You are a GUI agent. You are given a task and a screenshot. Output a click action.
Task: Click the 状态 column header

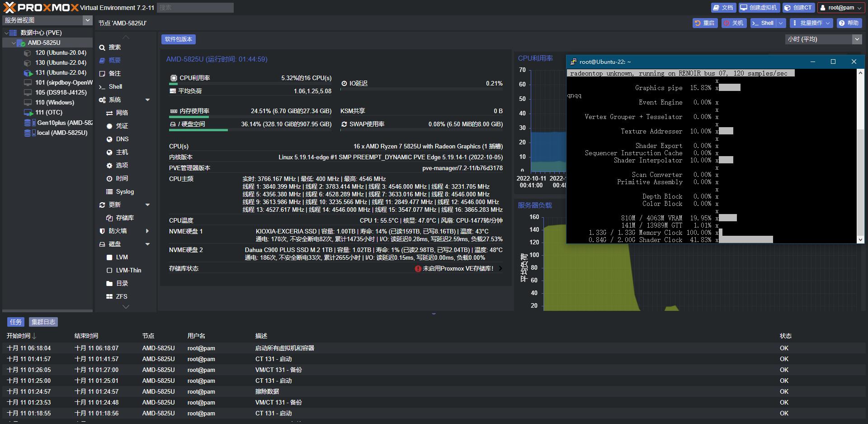coord(785,336)
